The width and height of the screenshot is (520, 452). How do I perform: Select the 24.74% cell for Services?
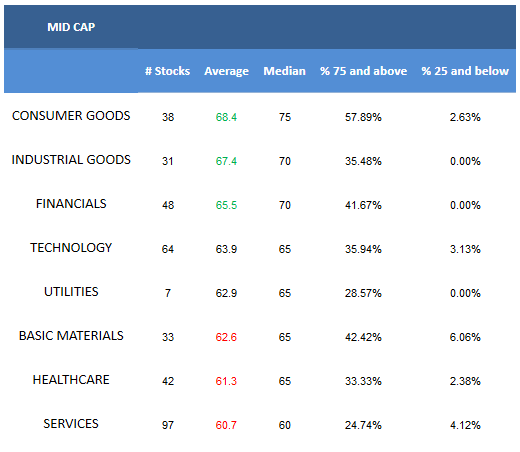[363, 425]
